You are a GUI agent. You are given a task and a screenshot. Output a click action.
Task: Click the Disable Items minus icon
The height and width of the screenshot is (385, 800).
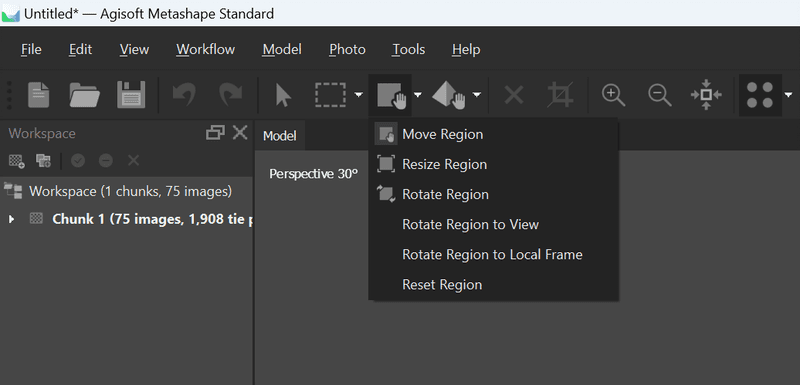(106, 161)
